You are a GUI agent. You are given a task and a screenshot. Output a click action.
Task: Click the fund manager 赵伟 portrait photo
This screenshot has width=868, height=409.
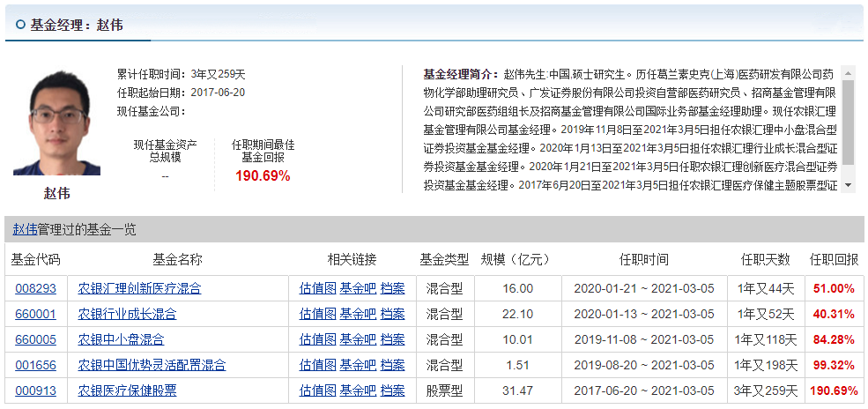click(56, 123)
